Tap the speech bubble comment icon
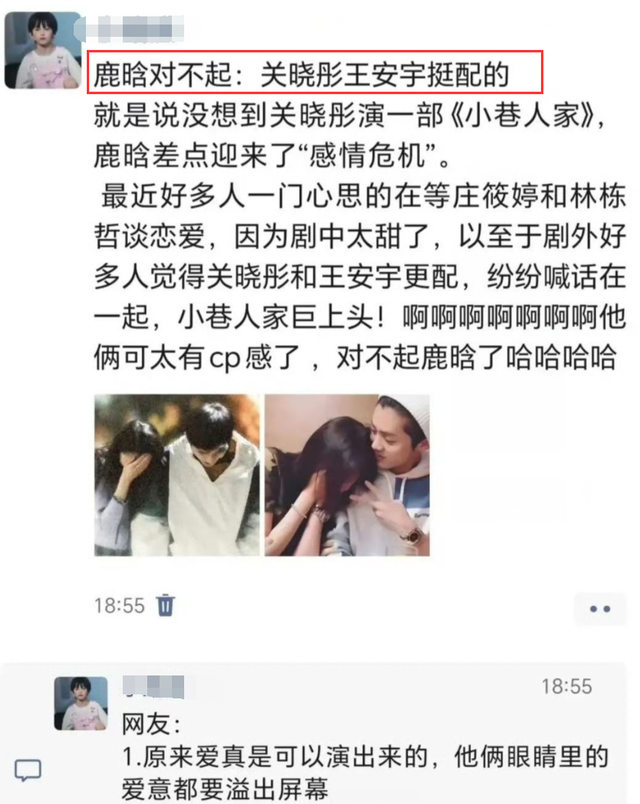 [x=28, y=770]
